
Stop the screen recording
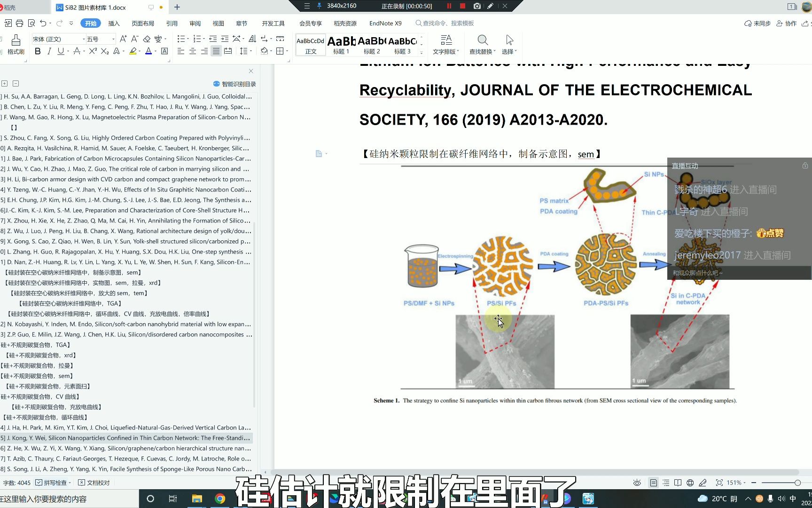tap(462, 6)
